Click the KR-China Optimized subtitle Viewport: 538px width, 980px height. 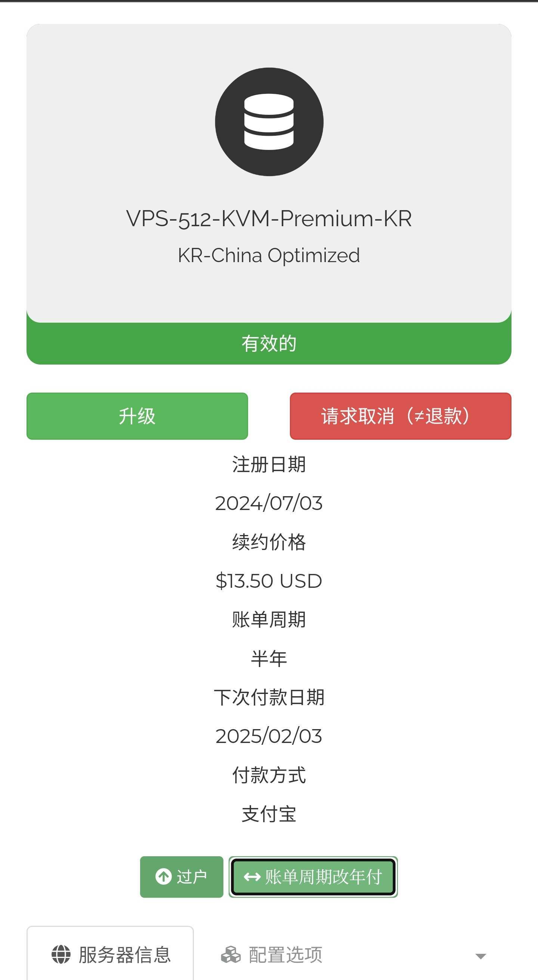point(269,255)
